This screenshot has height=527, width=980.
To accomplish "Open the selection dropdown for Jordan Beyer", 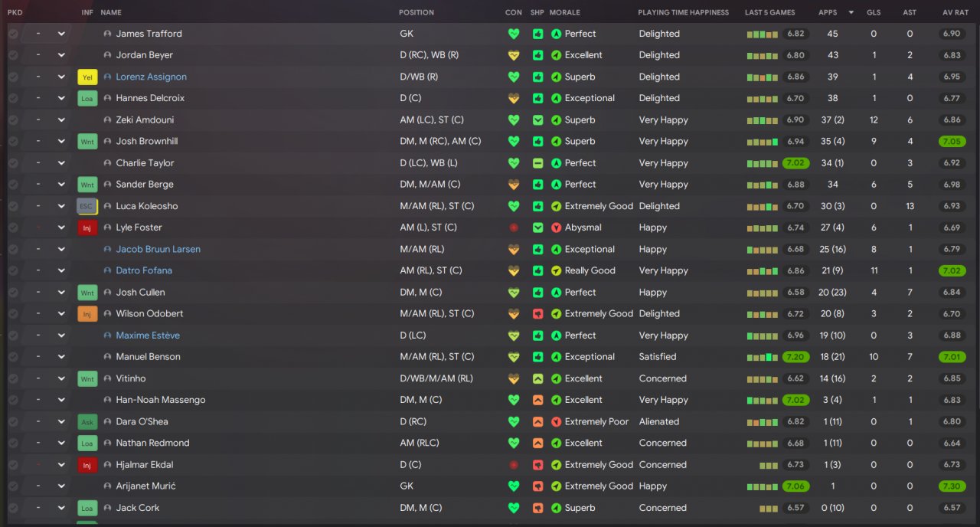I will coord(61,55).
